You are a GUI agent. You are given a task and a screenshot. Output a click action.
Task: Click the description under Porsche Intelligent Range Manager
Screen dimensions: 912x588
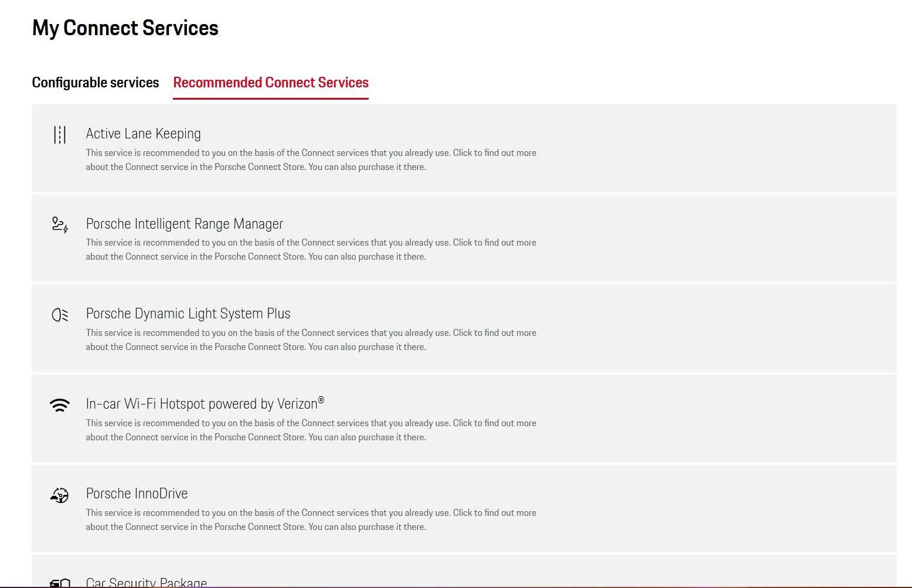point(311,250)
